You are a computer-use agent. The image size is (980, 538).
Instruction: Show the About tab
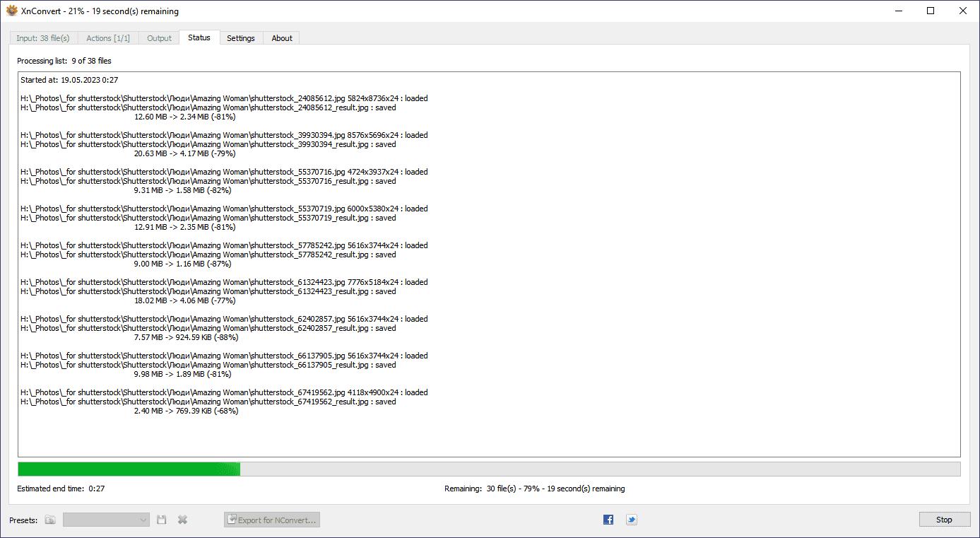point(282,38)
